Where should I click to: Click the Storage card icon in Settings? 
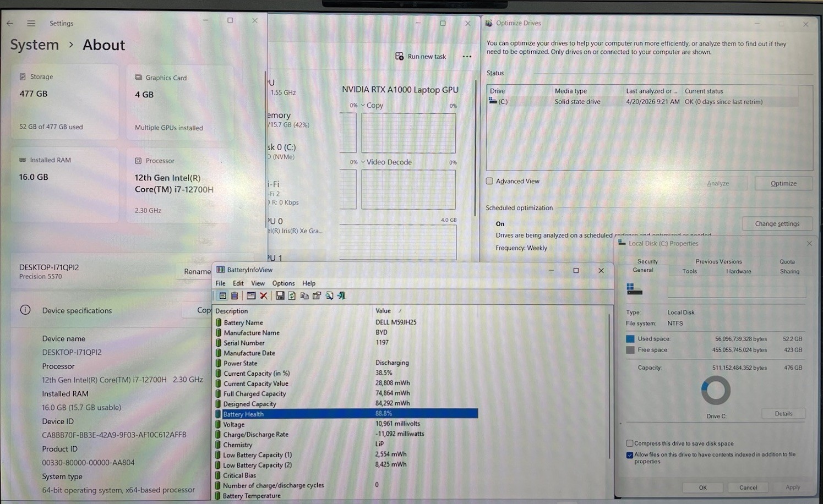pos(23,77)
